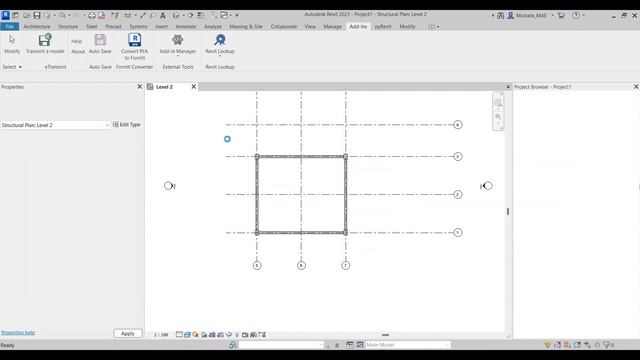640x360 pixels.
Task: Open the ribbon panel display options dropdown
Action: point(433,27)
